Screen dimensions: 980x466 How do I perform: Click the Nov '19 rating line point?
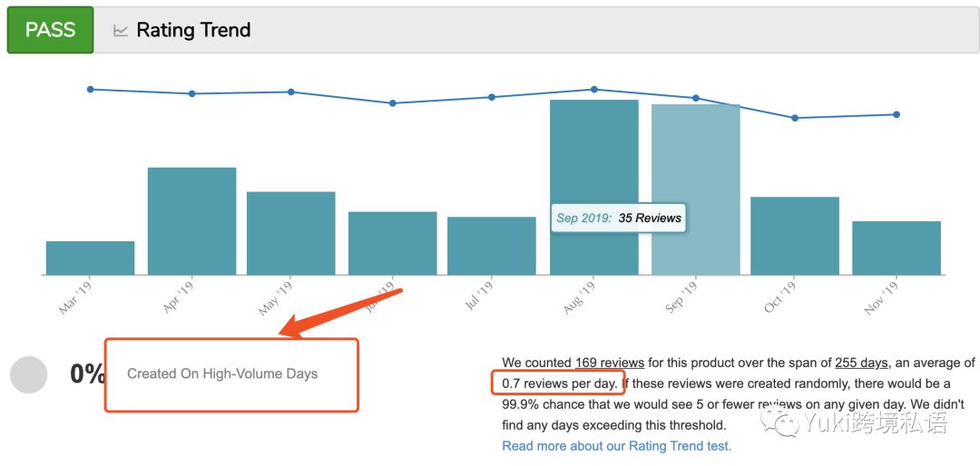[897, 114]
